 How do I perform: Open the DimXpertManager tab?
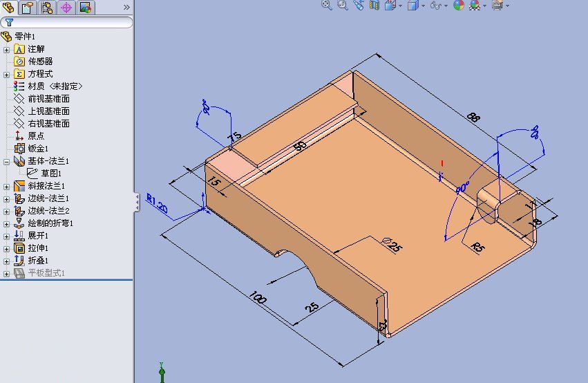pyautogui.click(x=66, y=8)
